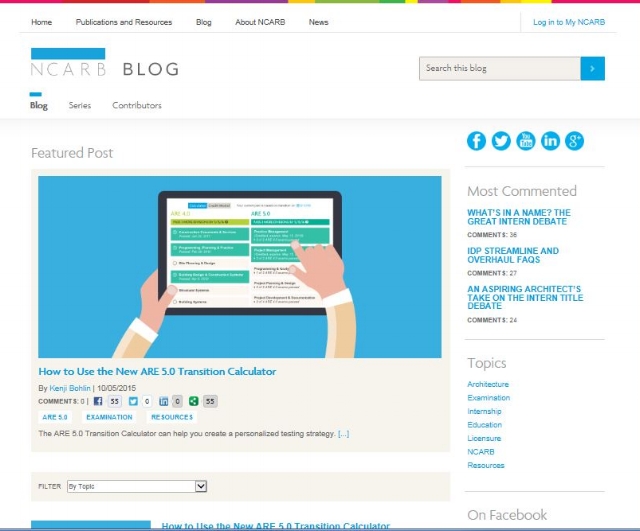This screenshot has width=640, height=531.
Task: Click the featured post tablet illustration
Action: (240, 267)
